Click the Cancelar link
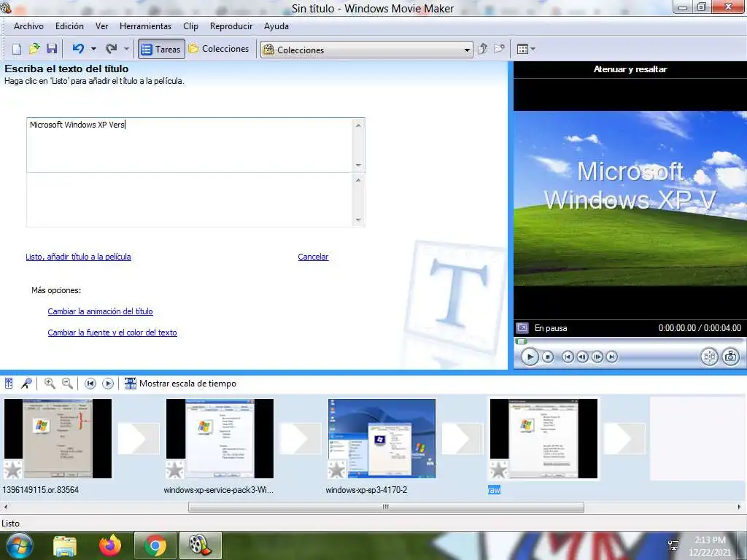Screen dimensions: 747x560 coord(313,257)
